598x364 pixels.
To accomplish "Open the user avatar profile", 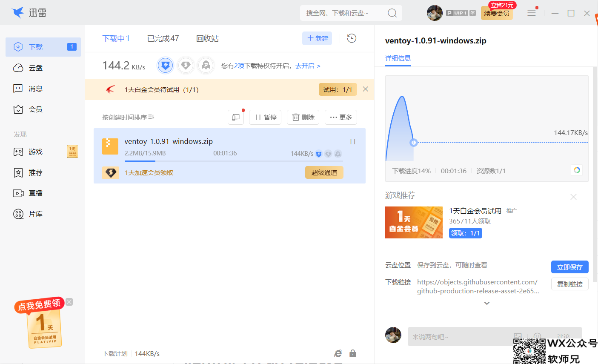I will coord(435,13).
